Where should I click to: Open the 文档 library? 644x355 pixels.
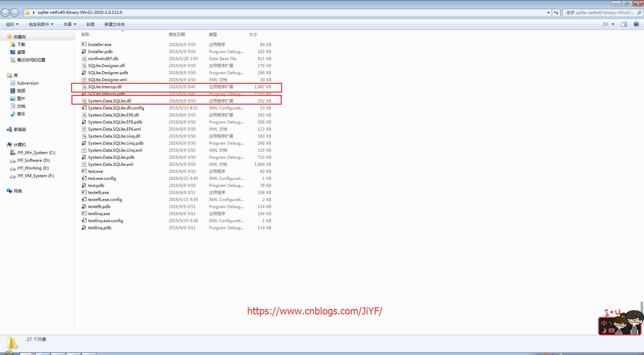click(21, 106)
